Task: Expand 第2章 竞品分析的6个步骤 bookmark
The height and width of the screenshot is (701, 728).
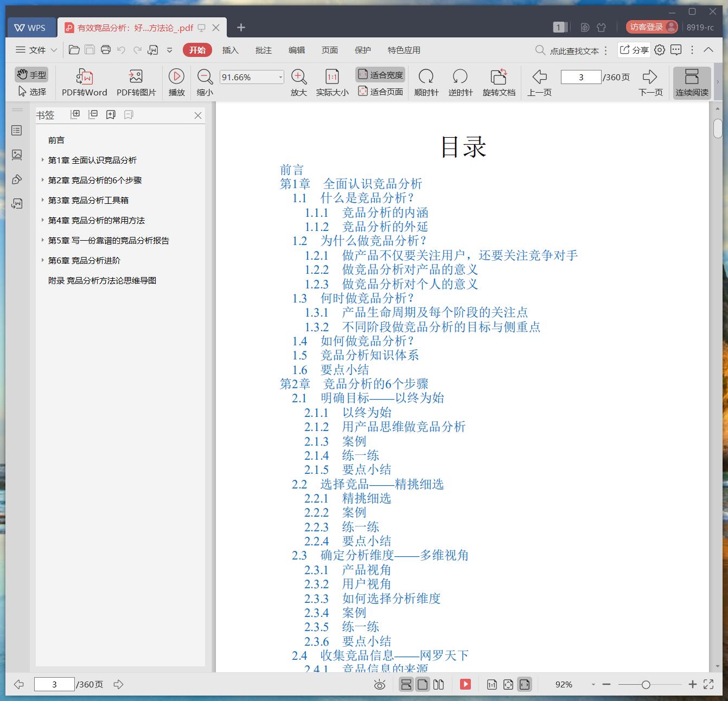Action: (43, 180)
